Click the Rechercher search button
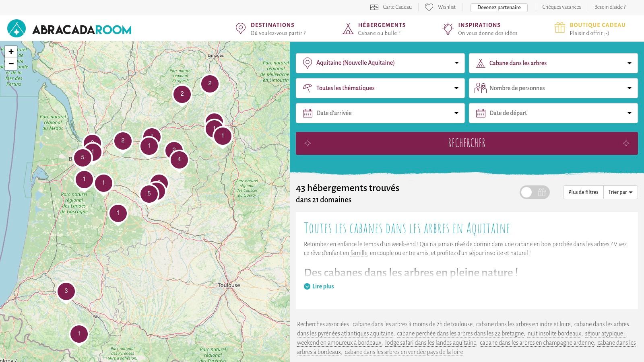 (x=467, y=143)
